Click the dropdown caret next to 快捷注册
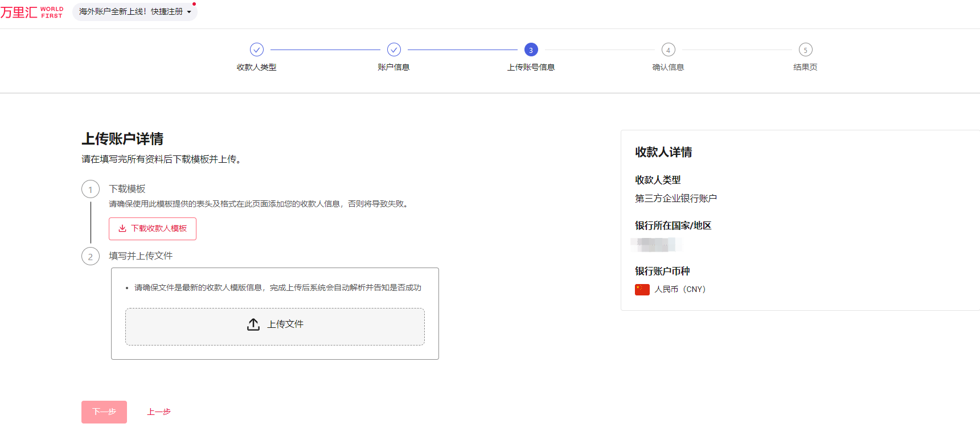Screen dimensions: 980x440 click(189, 12)
